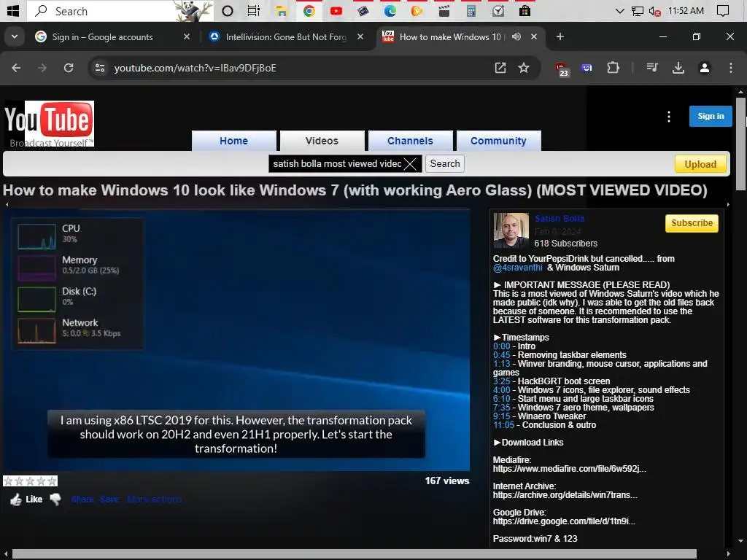Click the address bar URL
747x560 pixels.
click(x=195, y=68)
